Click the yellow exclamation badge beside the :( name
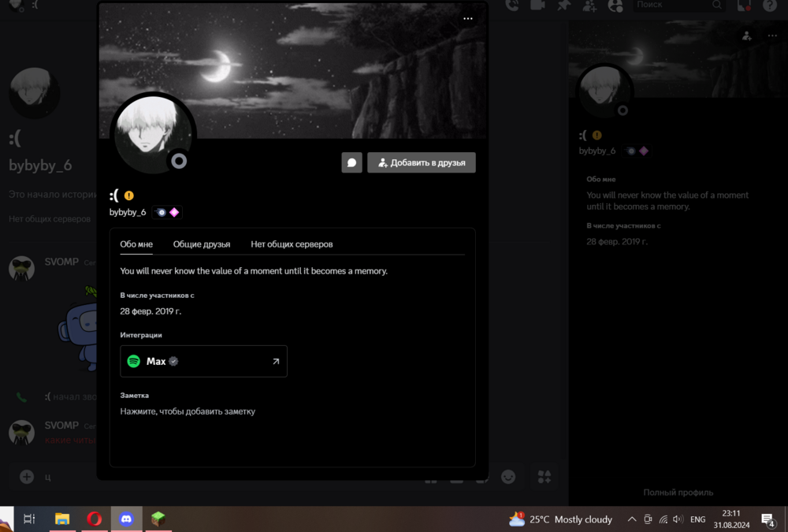This screenshot has width=788, height=532. tap(129, 195)
